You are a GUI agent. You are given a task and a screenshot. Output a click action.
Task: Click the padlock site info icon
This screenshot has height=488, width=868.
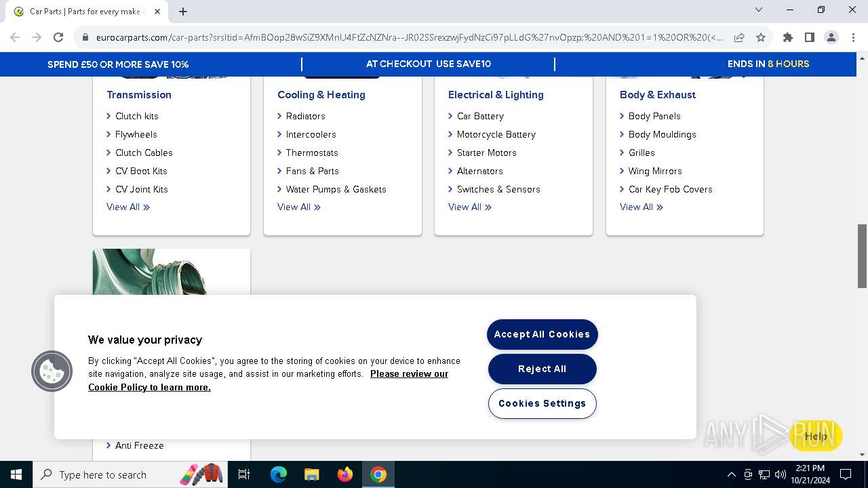tap(85, 37)
